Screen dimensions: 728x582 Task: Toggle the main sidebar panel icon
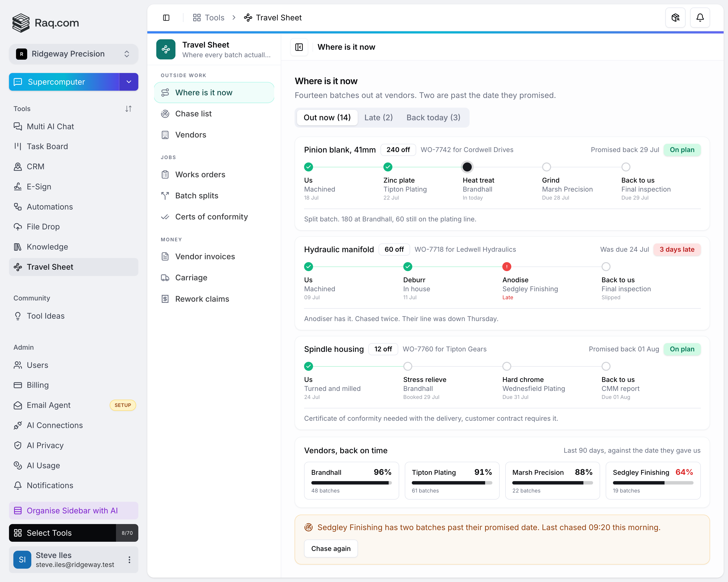coord(166,17)
